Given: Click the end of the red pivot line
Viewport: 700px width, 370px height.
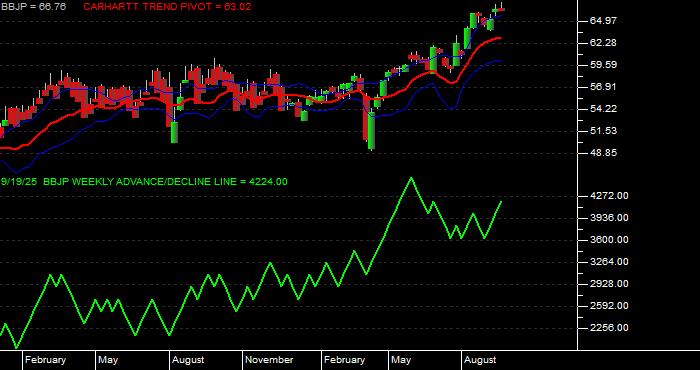Looking at the screenshot, I should coord(500,38).
